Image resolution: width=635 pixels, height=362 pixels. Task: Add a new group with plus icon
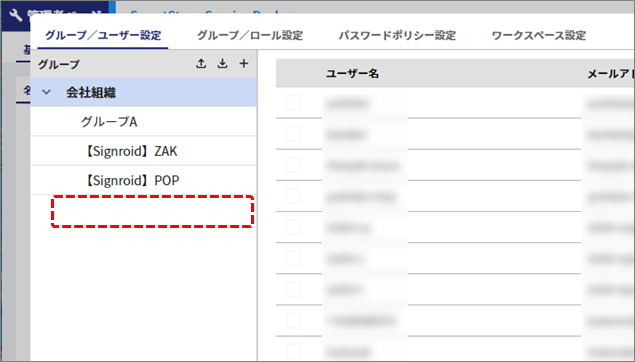244,64
